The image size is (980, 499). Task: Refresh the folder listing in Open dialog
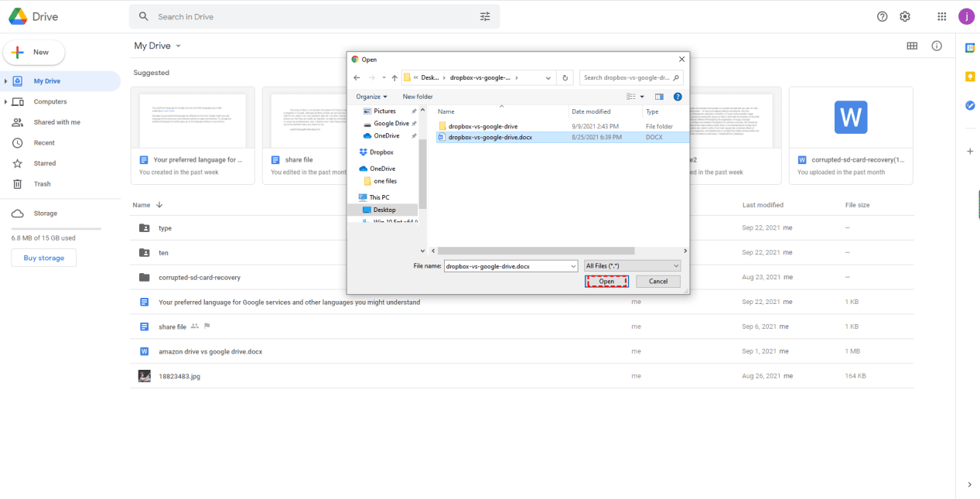(x=565, y=77)
